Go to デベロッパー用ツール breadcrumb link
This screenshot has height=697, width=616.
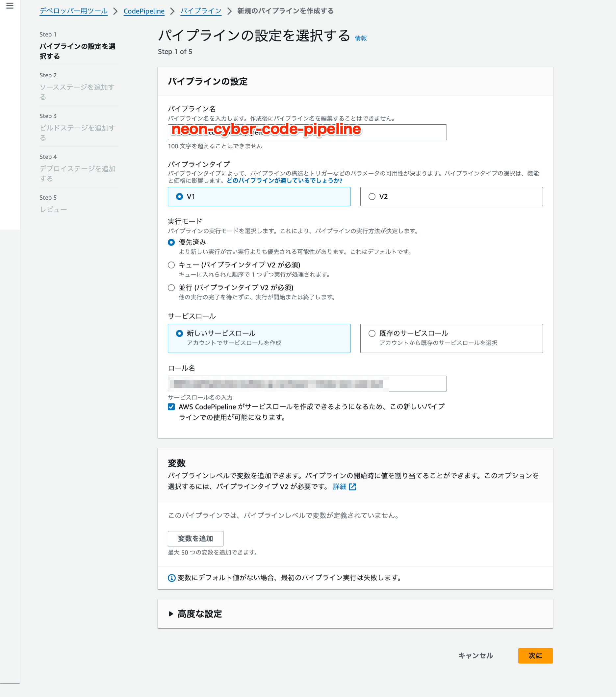tap(73, 11)
